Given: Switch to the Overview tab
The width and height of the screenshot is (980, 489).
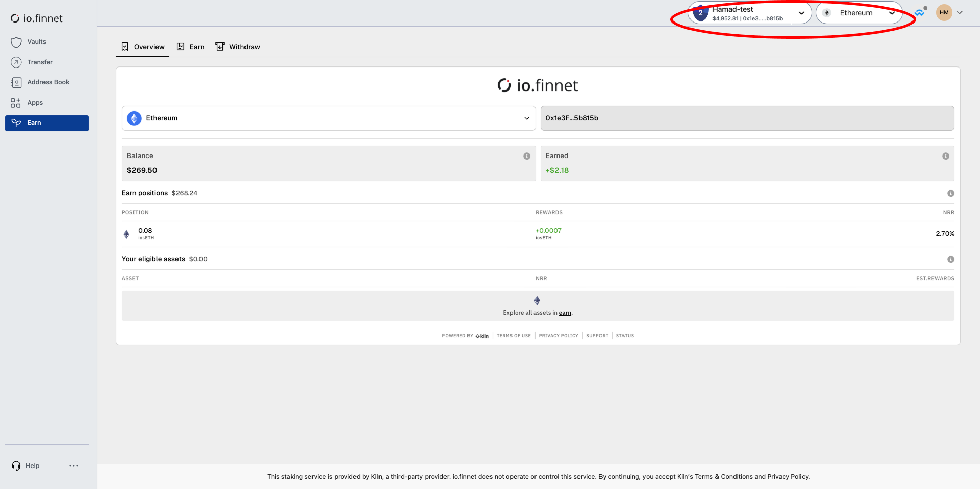Looking at the screenshot, I should coord(143,47).
